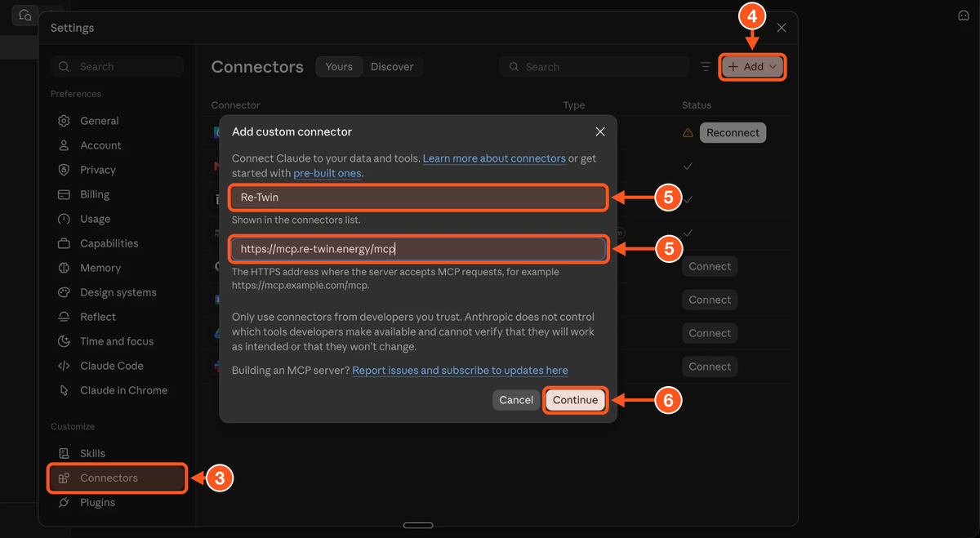
Task: Focus the Settings sidebar Search field
Action: click(117, 67)
